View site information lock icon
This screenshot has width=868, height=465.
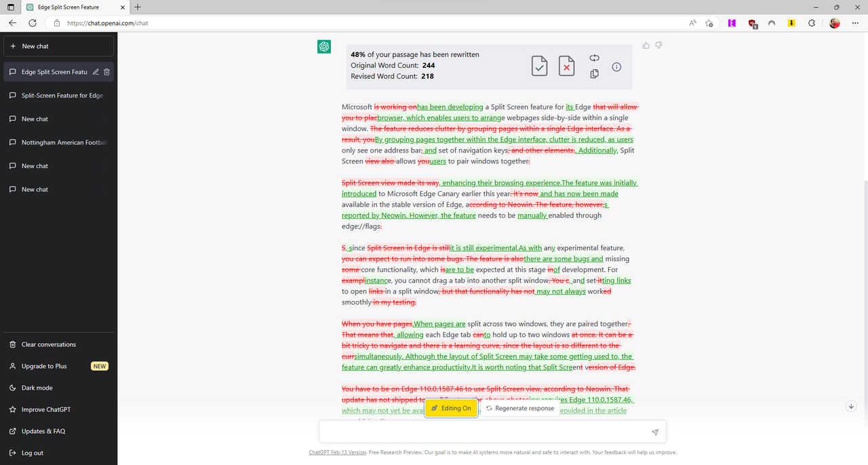click(x=57, y=22)
